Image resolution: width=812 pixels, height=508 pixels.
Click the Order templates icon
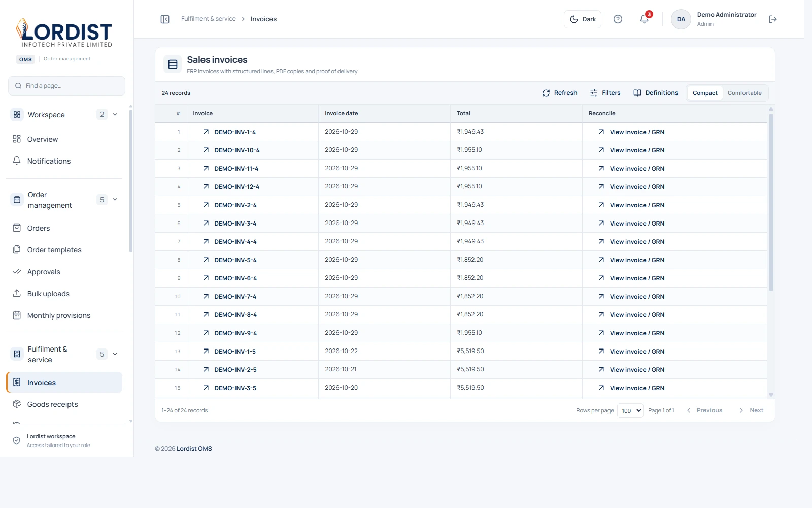click(x=17, y=249)
